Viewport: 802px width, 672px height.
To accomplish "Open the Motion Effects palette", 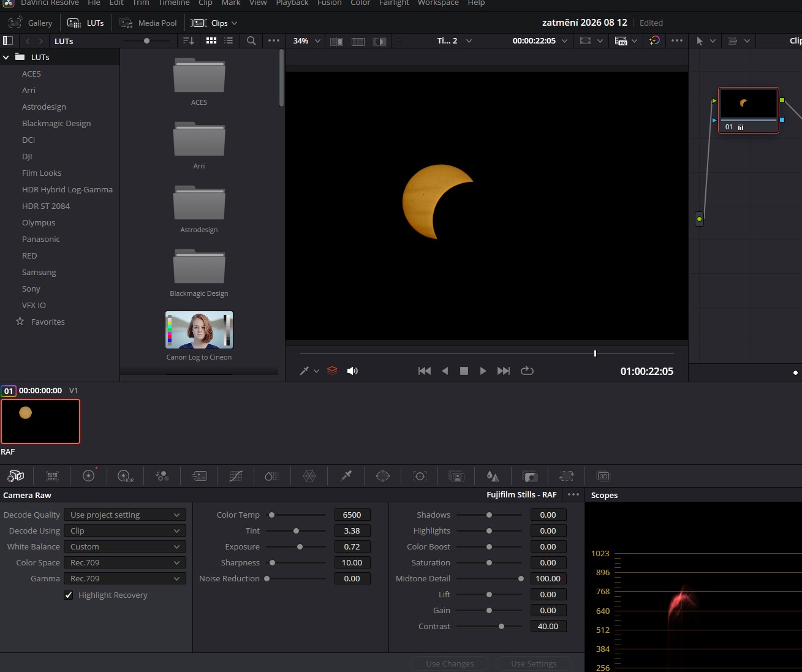I will (199, 476).
